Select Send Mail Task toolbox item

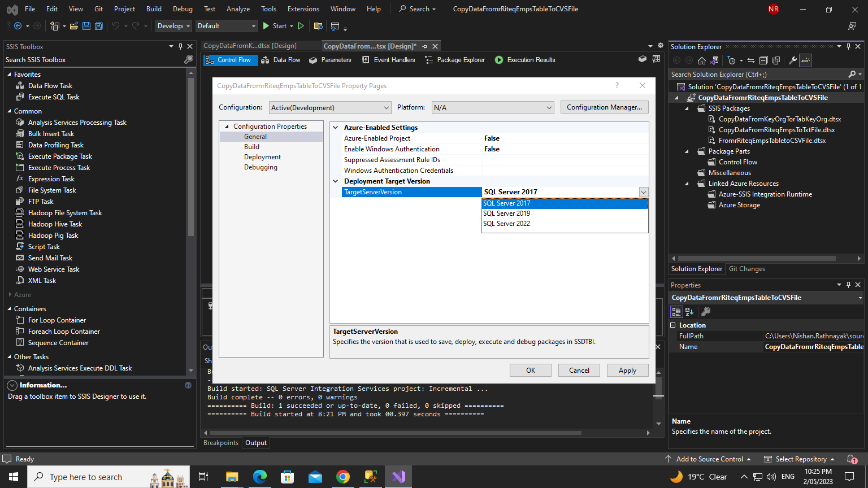(50, 258)
